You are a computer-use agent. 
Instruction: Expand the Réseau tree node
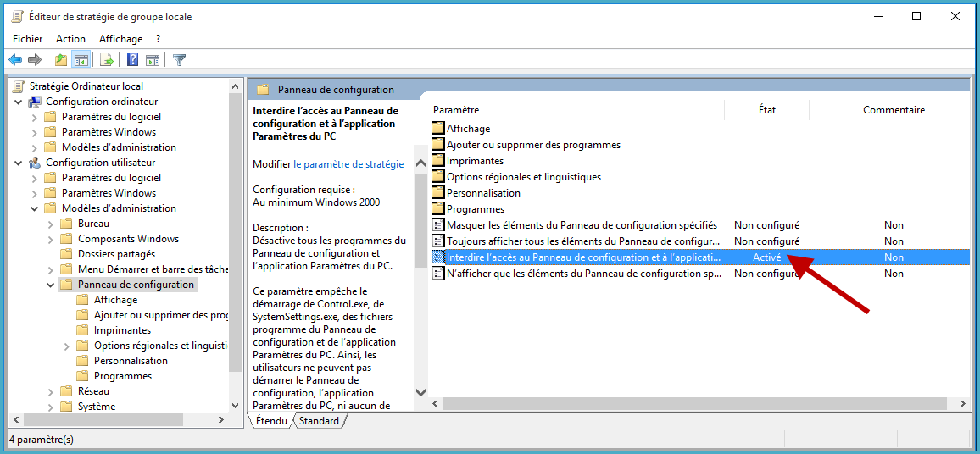click(51, 391)
